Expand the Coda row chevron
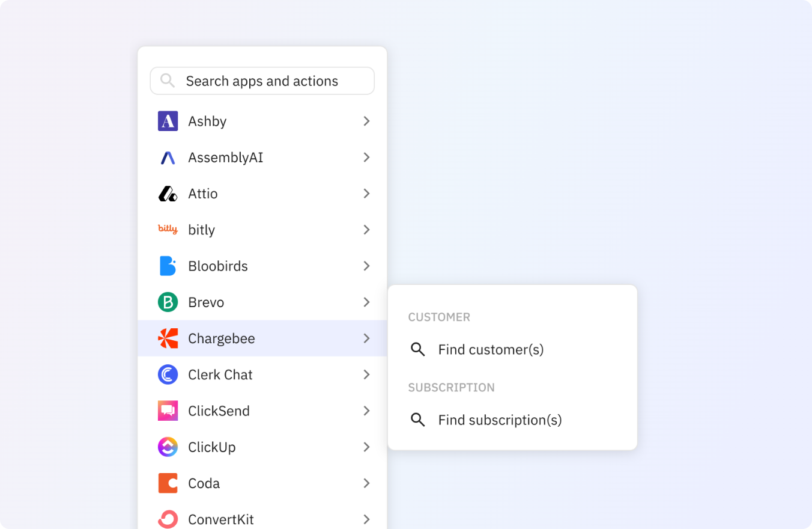Viewport: 812px width, 529px height. (366, 483)
